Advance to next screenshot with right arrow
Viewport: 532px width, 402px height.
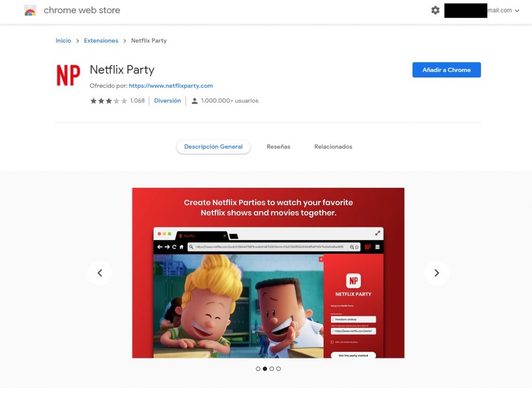(x=436, y=273)
